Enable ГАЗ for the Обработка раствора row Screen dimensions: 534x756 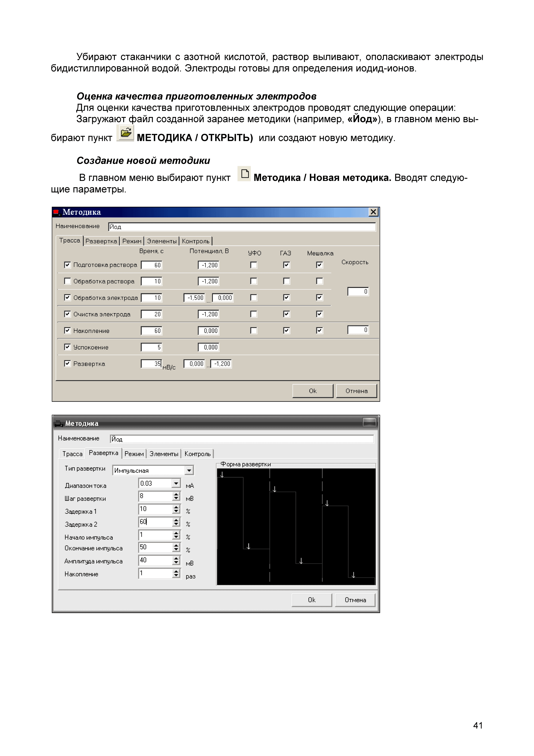click(287, 281)
